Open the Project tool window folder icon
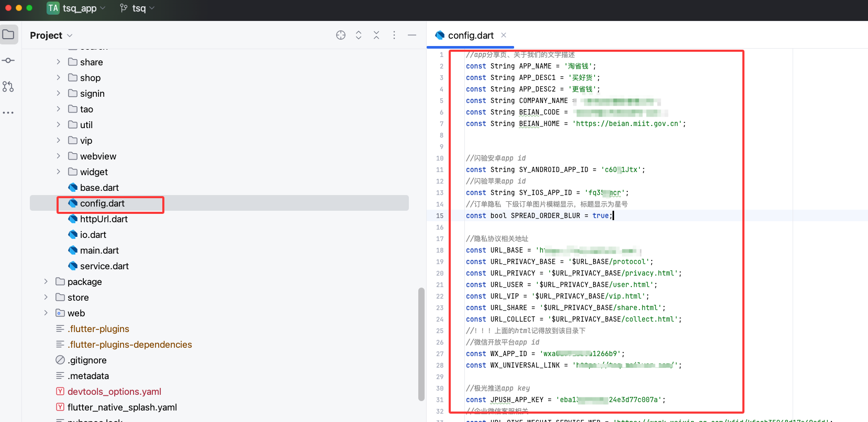The height and width of the screenshot is (422, 868). tap(8, 35)
